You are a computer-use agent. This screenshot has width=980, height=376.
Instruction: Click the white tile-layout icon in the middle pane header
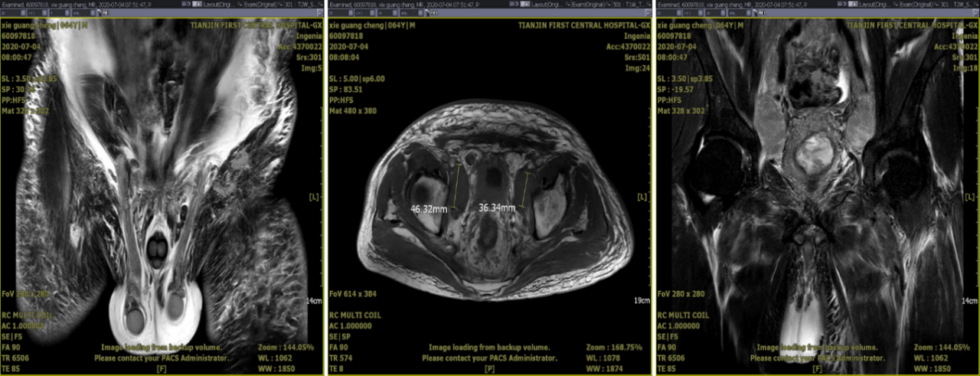tap(525, 4)
